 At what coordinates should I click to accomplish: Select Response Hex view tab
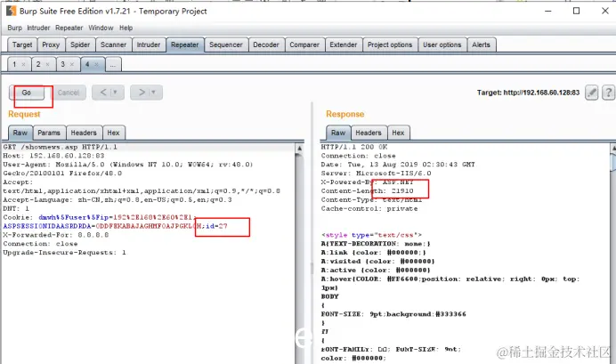click(x=398, y=133)
